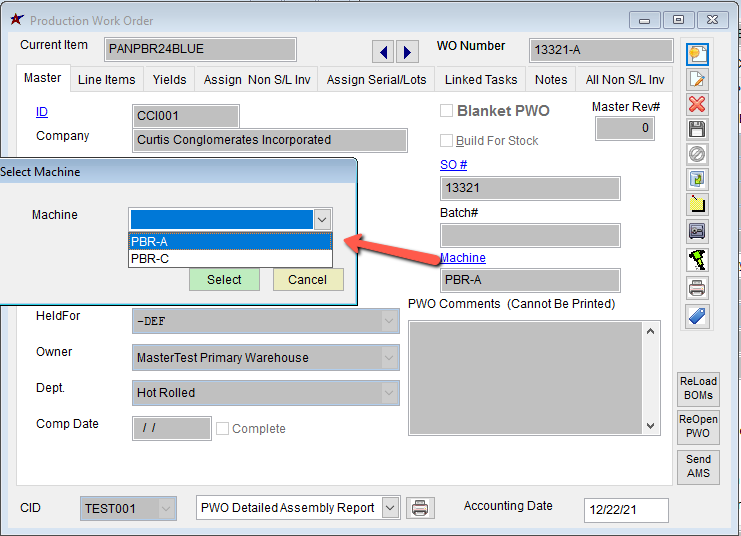Enable the Blanket PWO checkbox

click(447, 111)
